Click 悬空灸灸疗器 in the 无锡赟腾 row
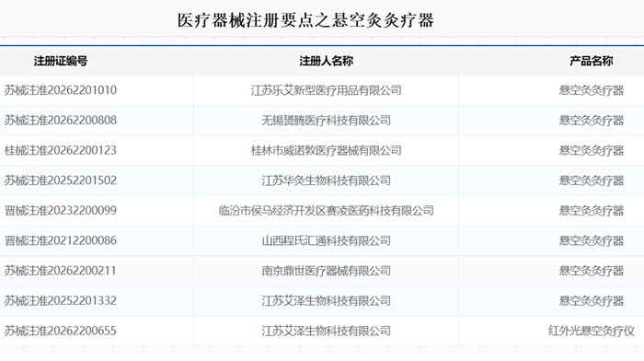Viewport: 644px width, 361px height. (592, 120)
